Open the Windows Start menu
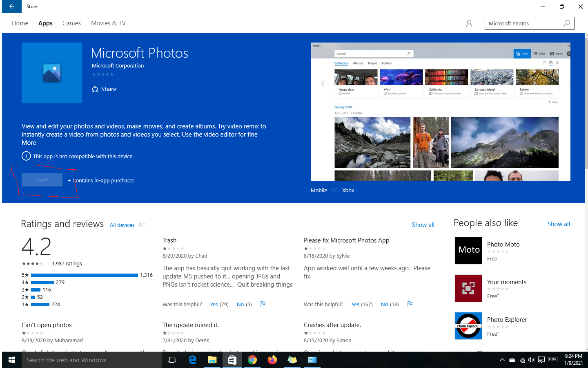This screenshot has height=368, width=588. (x=12, y=360)
